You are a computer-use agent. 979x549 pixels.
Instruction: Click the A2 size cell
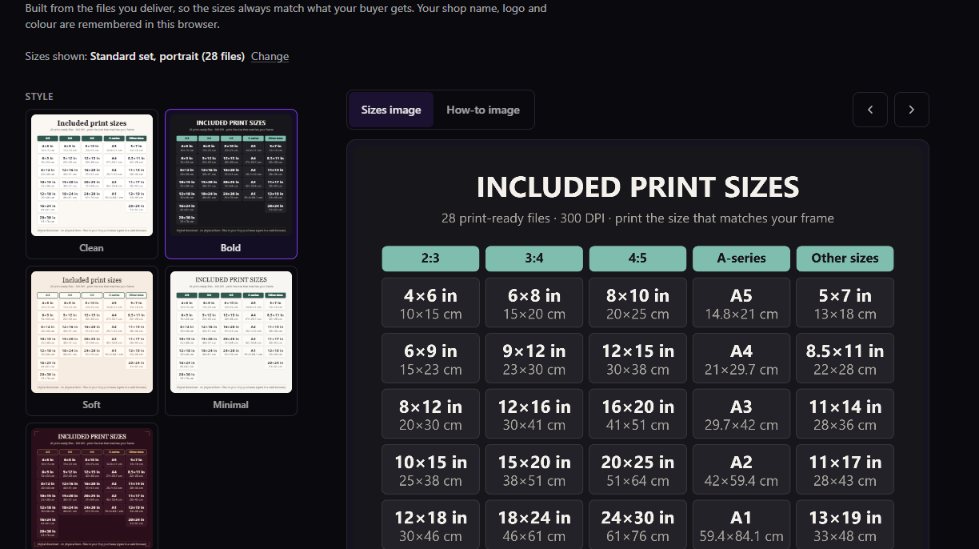(x=741, y=470)
